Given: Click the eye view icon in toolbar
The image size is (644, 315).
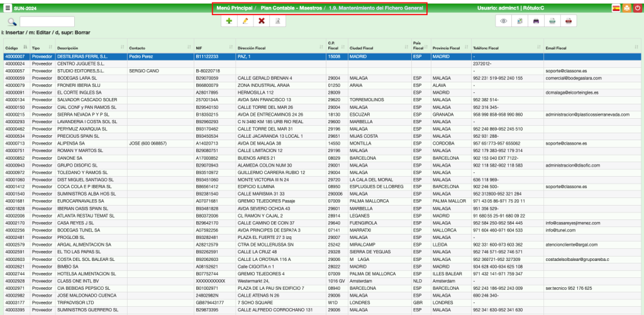Looking at the screenshot, I should tap(503, 21).
